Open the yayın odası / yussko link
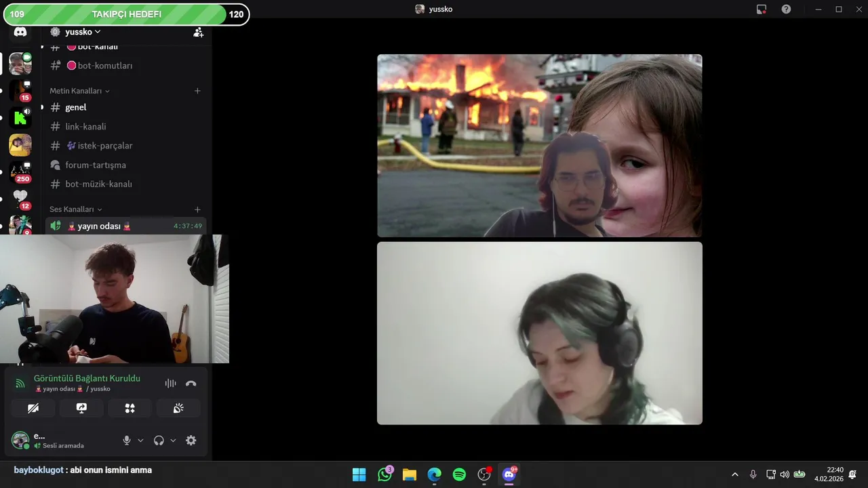The height and width of the screenshot is (488, 868). pos(72,389)
